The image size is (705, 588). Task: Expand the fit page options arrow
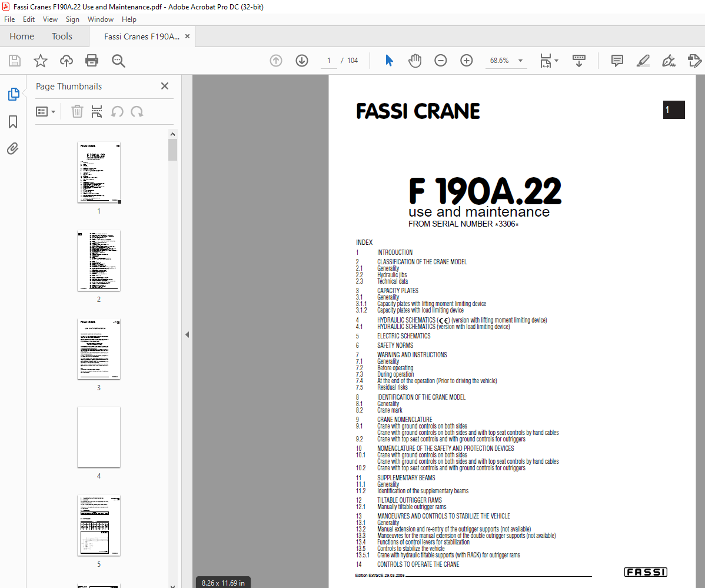click(x=556, y=61)
